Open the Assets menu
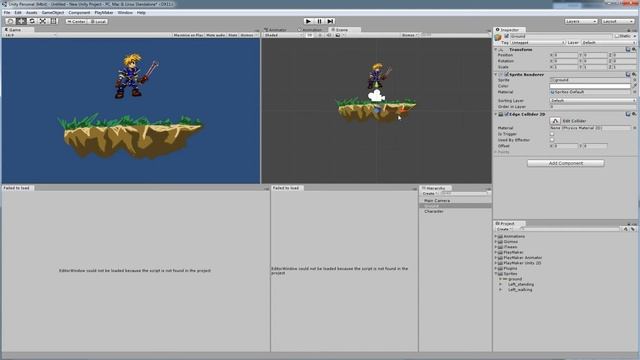The image size is (640, 360). point(31,13)
